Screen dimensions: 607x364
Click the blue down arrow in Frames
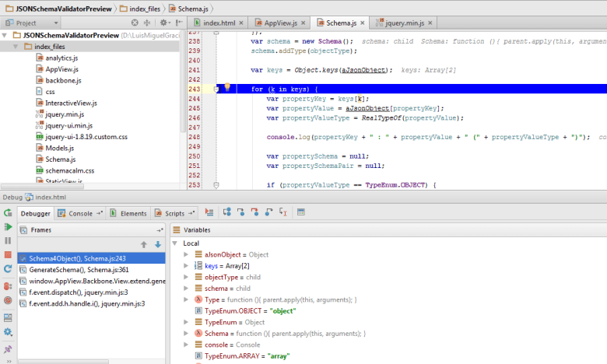coord(157,244)
